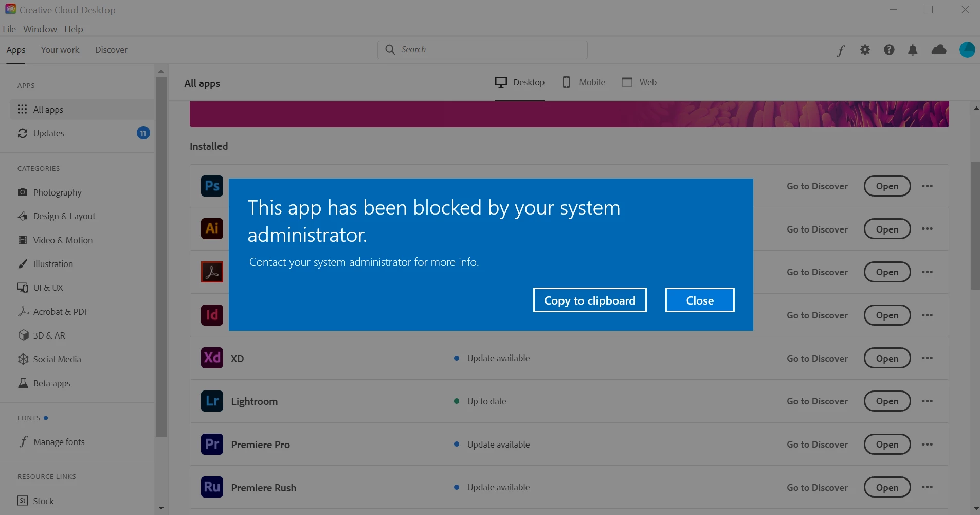Click Open button for Lightroom

(887, 401)
